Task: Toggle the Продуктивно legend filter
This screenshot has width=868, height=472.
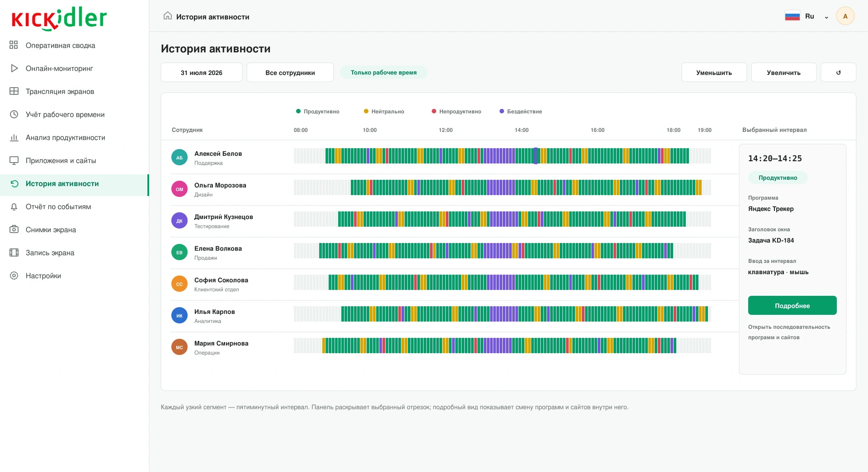Action: point(318,112)
